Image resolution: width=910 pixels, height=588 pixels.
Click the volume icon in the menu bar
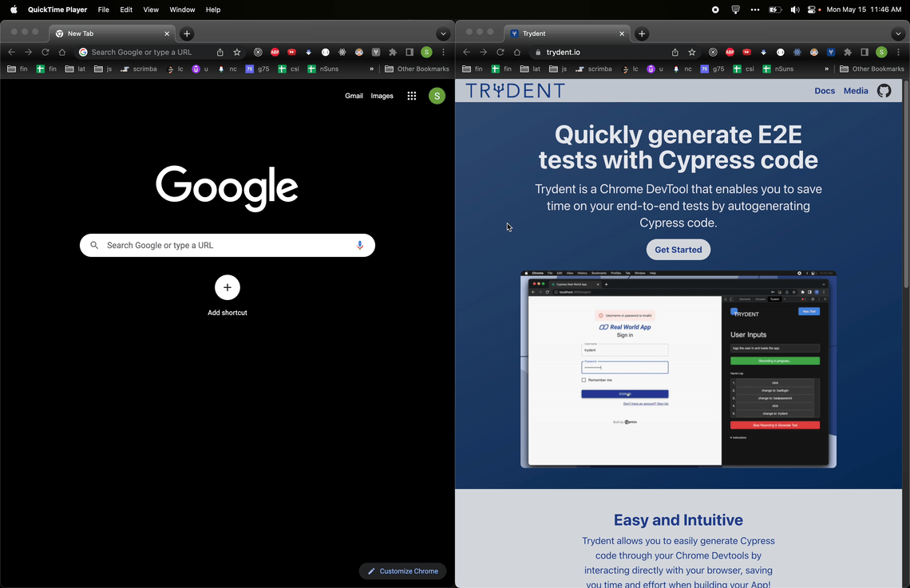tap(794, 10)
